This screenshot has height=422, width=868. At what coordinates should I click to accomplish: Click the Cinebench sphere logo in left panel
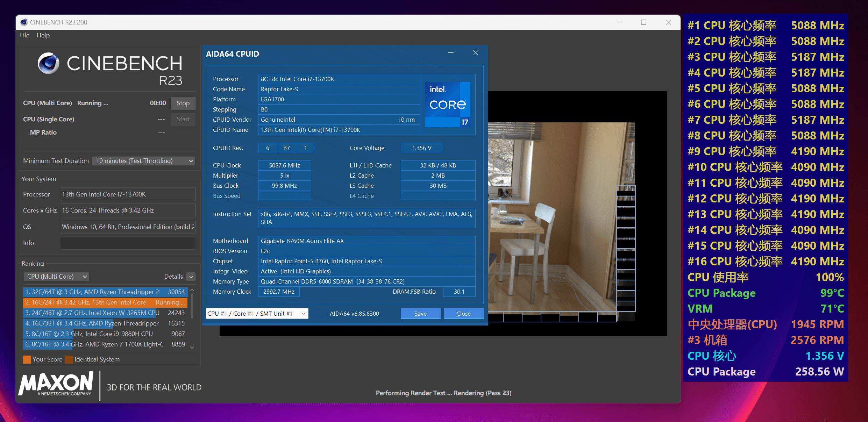49,63
